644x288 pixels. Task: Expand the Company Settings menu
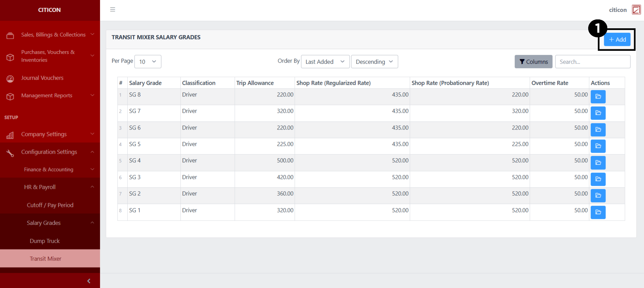tap(92, 134)
